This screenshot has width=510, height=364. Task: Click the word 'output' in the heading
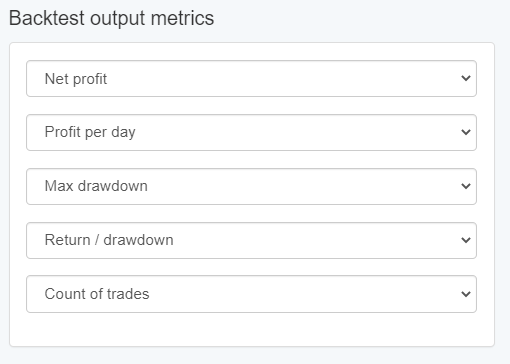[117, 19]
